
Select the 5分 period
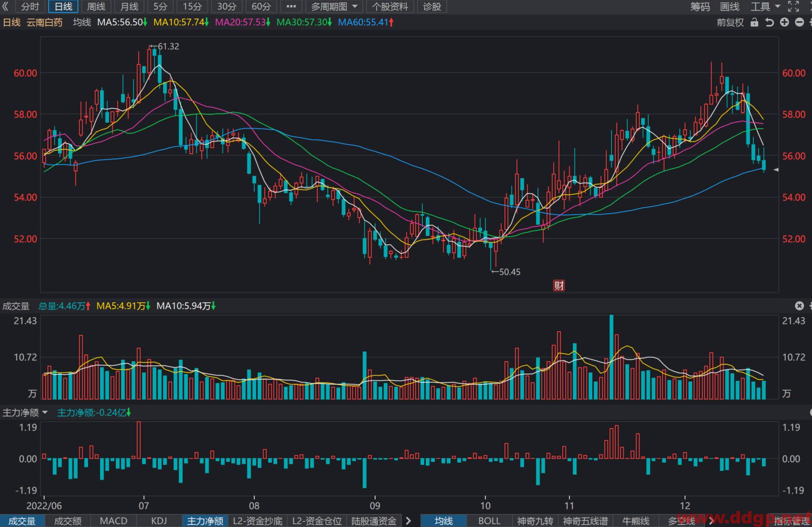(x=161, y=7)
